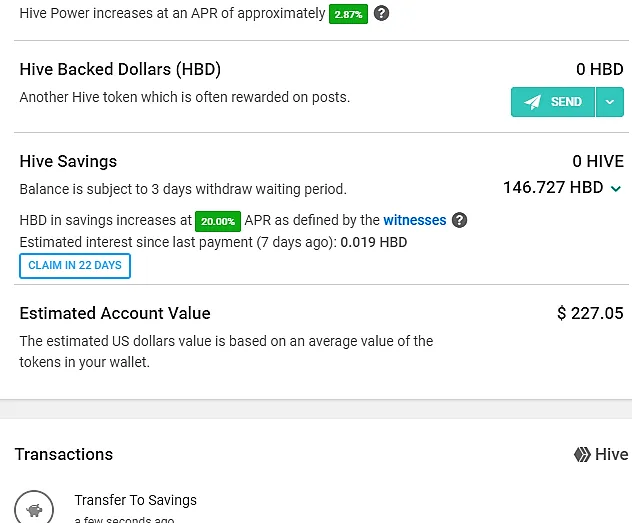
Task: Click the Hive logo icon in Transactions
Action: pyautogui.click(x=582, y=455)
